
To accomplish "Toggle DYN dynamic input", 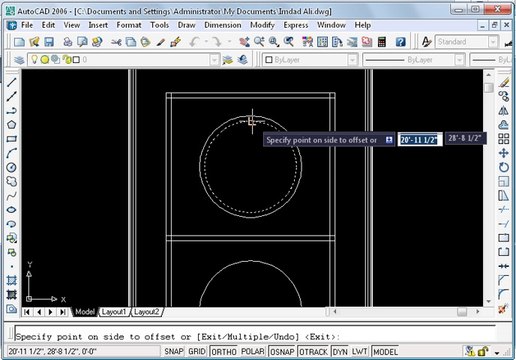I will tap(340, 352).
